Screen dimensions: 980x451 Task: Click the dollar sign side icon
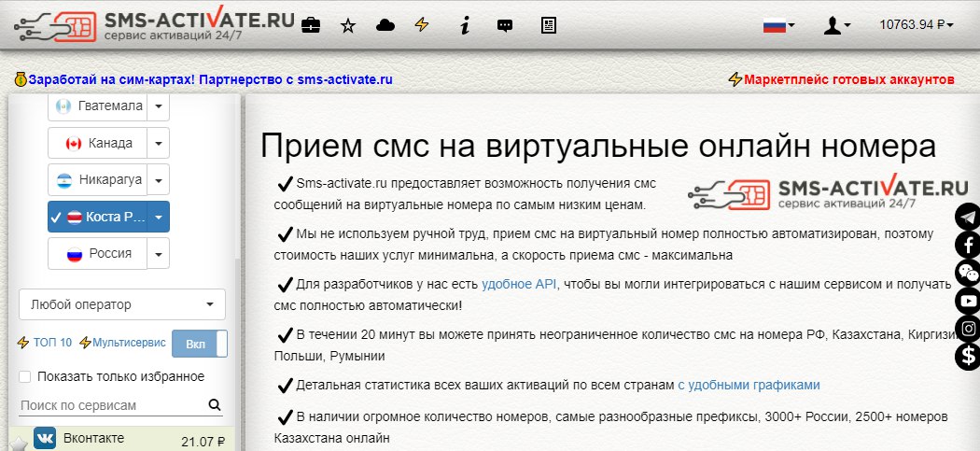coord(968,357)
